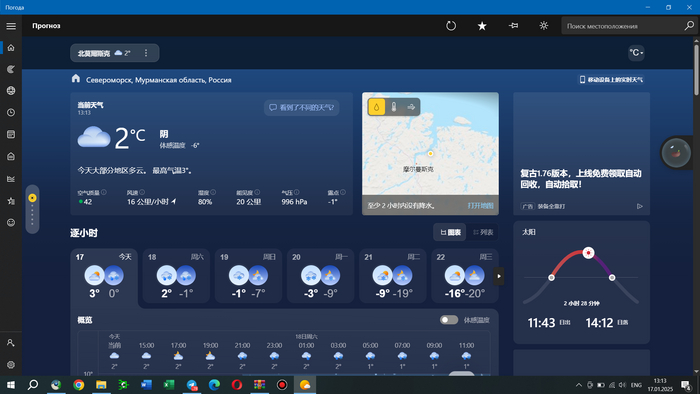The height and width of the screenshot is (394, 700).
Task: Switch theme using the sun icon
Action: point(544,26)
